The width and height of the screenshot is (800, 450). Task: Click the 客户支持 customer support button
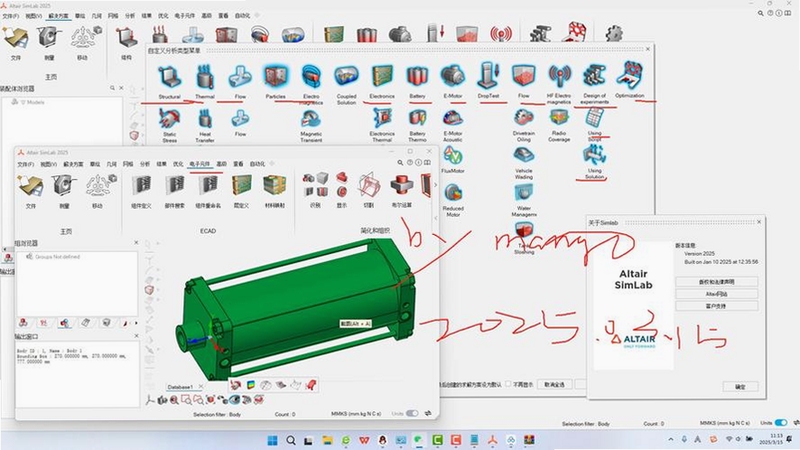click(716, 306)
